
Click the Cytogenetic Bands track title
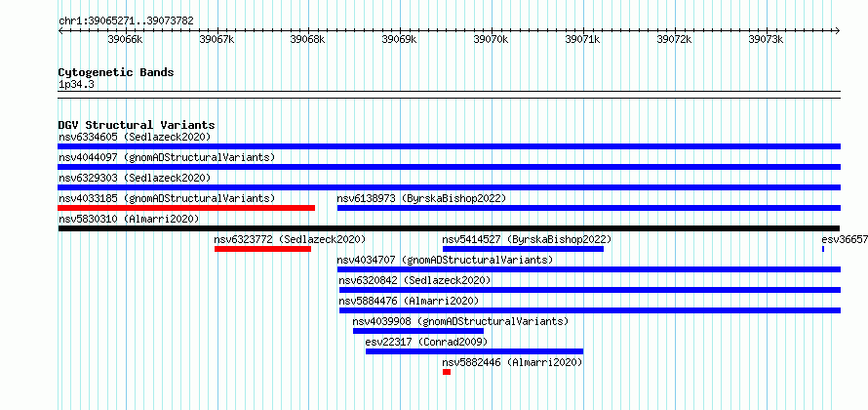[x=116, y=72]
